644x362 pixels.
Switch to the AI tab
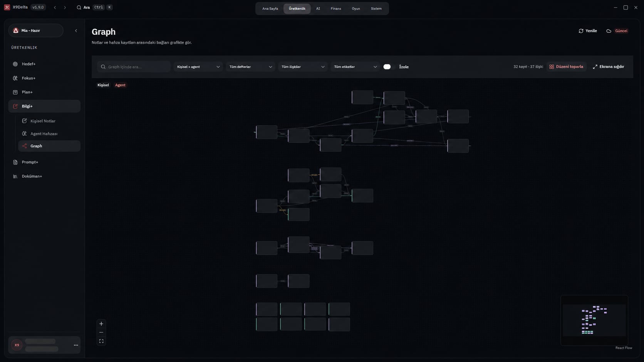(x=318, y=8)
